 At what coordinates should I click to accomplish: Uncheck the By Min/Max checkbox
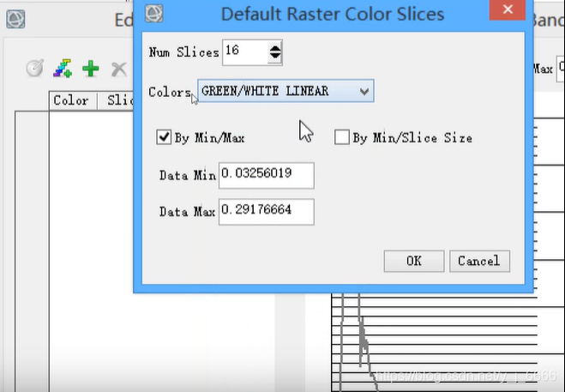click(x=164, y=137)
